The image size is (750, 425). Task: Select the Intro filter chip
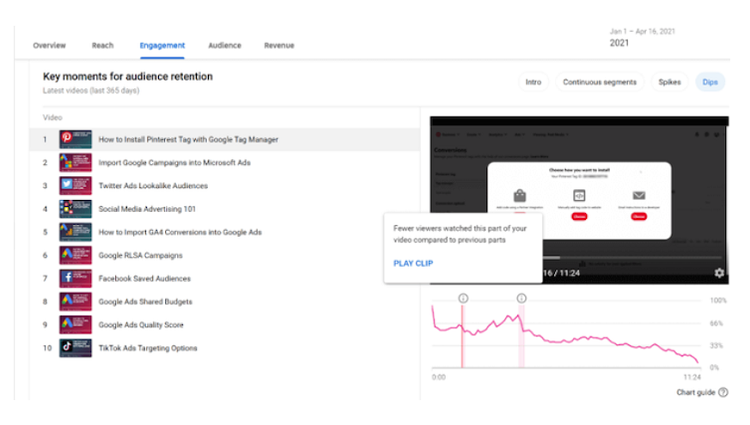point(533,82)
